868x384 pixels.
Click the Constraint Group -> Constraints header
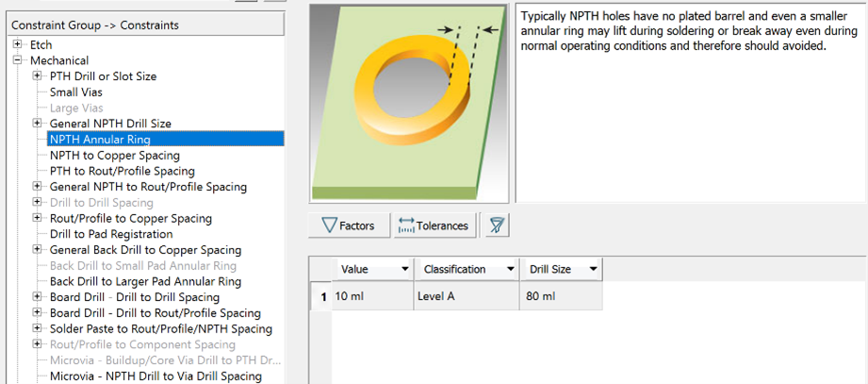tap(147, 25)
